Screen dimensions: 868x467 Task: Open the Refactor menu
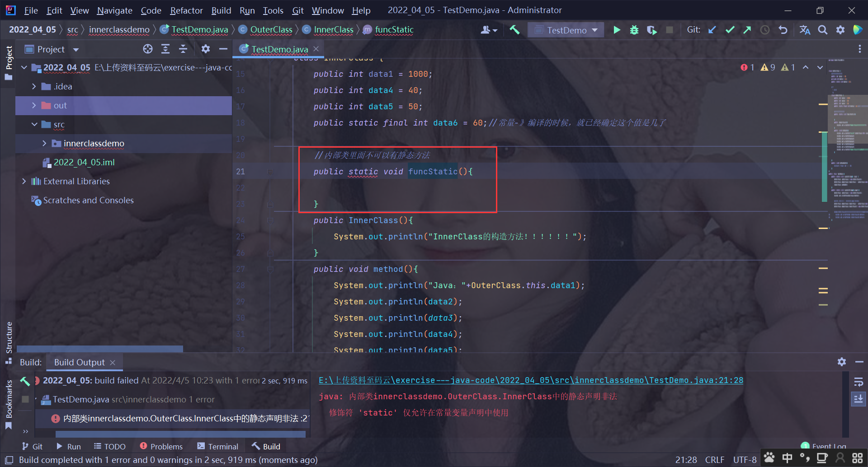(186, 10)
